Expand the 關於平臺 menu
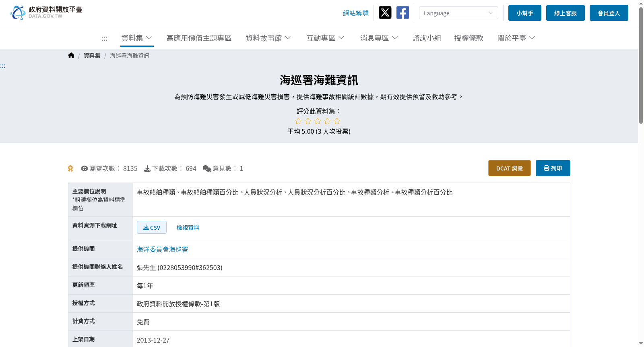The width and height of the screenshot is (644, 347). [x=516, y=38]
